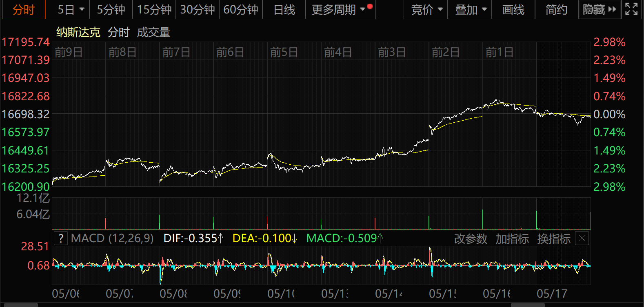Click the 28.51 MACD axis value
This screenshot has height=307, width=644.
(x=35, y=246)
